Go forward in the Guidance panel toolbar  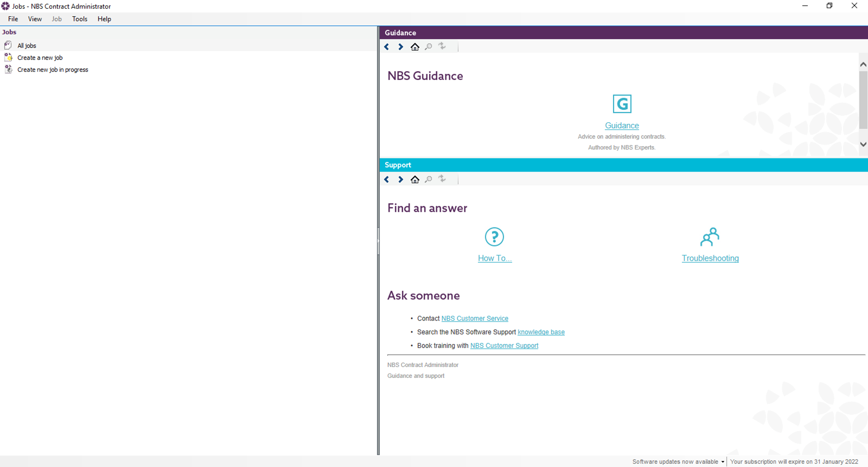(400, 47)
